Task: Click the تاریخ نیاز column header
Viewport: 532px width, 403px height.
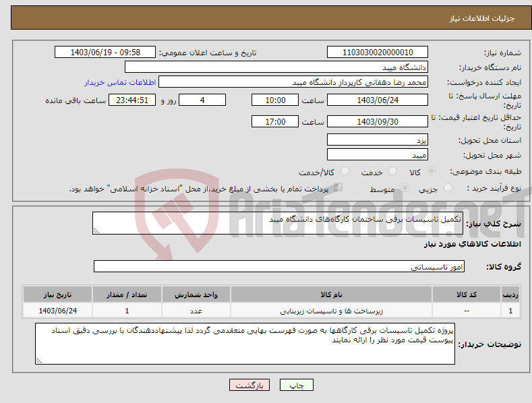Action: (58, 294)
